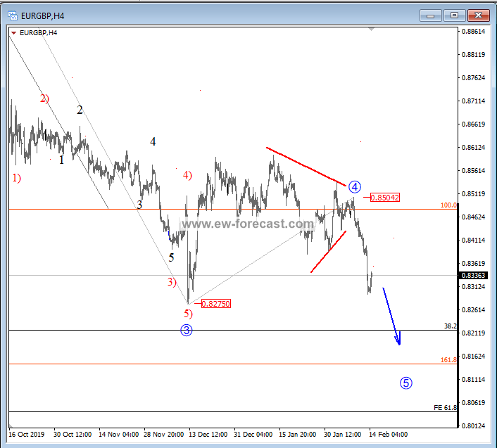This screenshot has height=448, width=497.
Task: Maximize the EURGBP,H4 chart window
Action: click(x=454, y=14)
